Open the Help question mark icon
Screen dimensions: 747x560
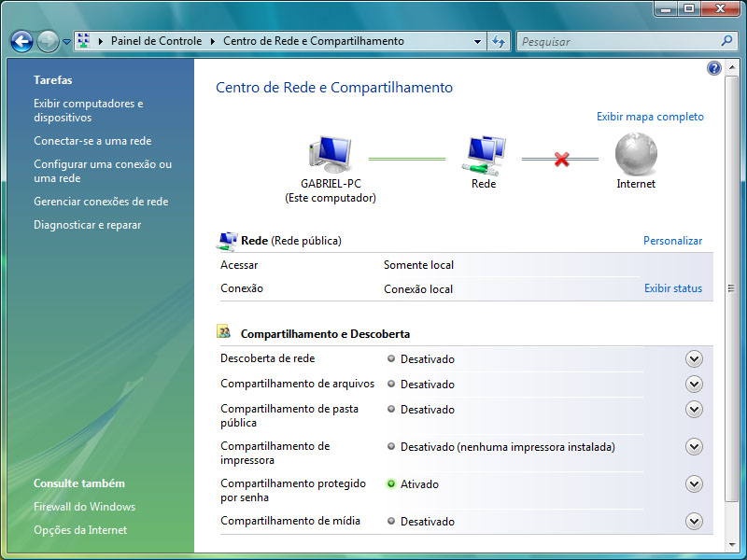[x=713, y=67]
